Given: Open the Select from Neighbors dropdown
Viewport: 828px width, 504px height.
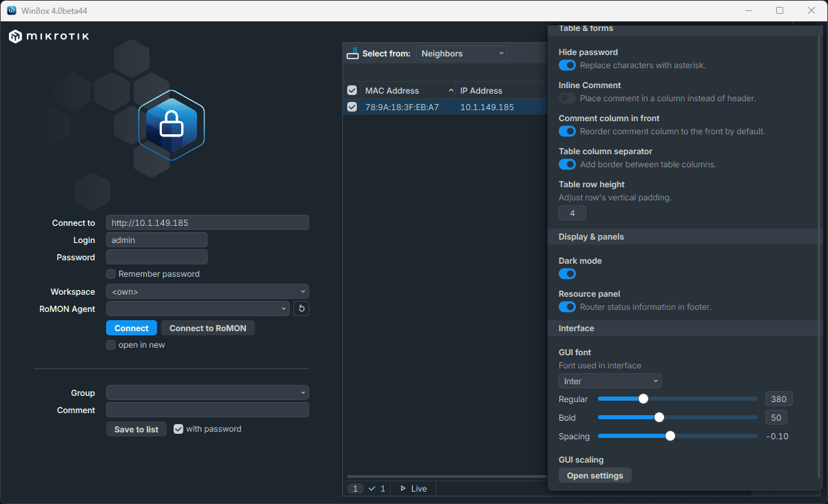Looking at the screenshot, I should tap(462, 54).
